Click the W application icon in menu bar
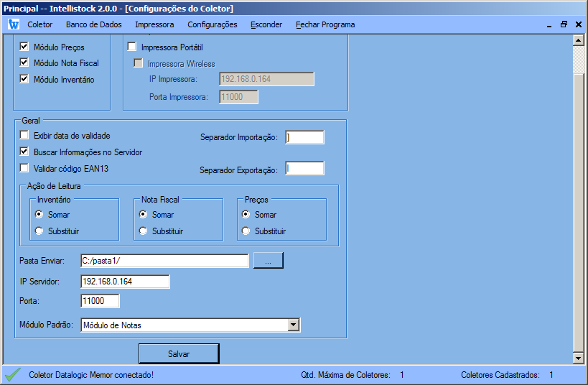Image resolution: width=588 pixels, height=385 pixels. pyautogui.click(x=14, y=24)
